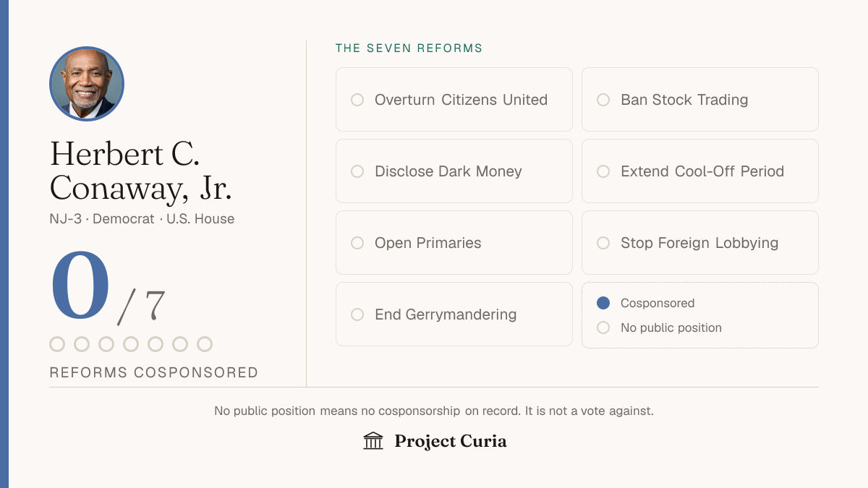This screenshot has height=488, width=868.
Task: Open the Stop Foreign Lobbying reform card
Action: [x=700, y=243]
